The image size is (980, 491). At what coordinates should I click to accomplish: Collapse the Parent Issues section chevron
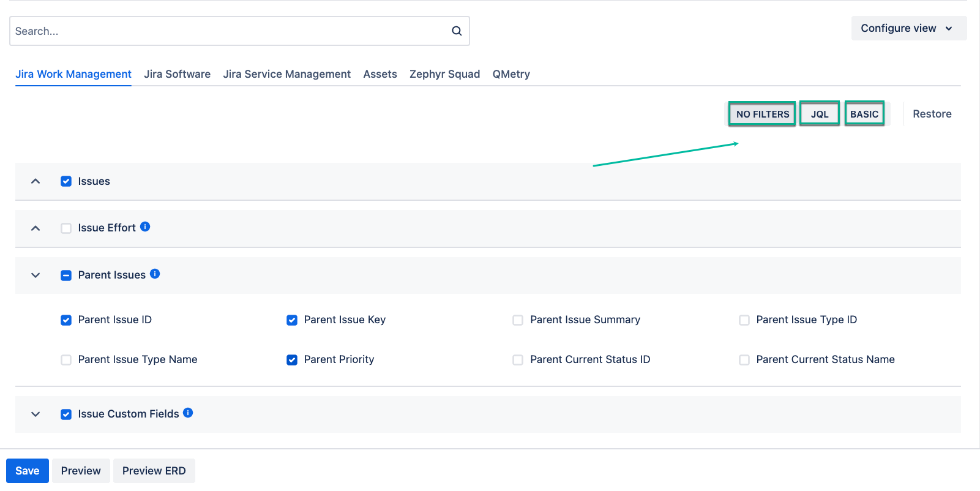pos(36,275)
